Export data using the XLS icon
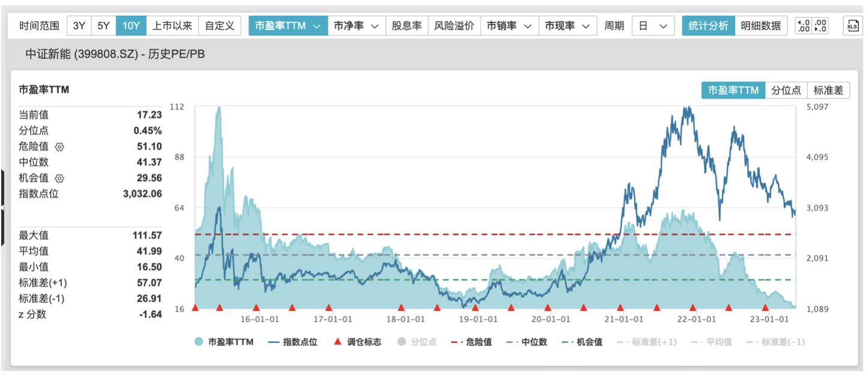The height and width of the screenshot is (380, 868). pos(853,25)
